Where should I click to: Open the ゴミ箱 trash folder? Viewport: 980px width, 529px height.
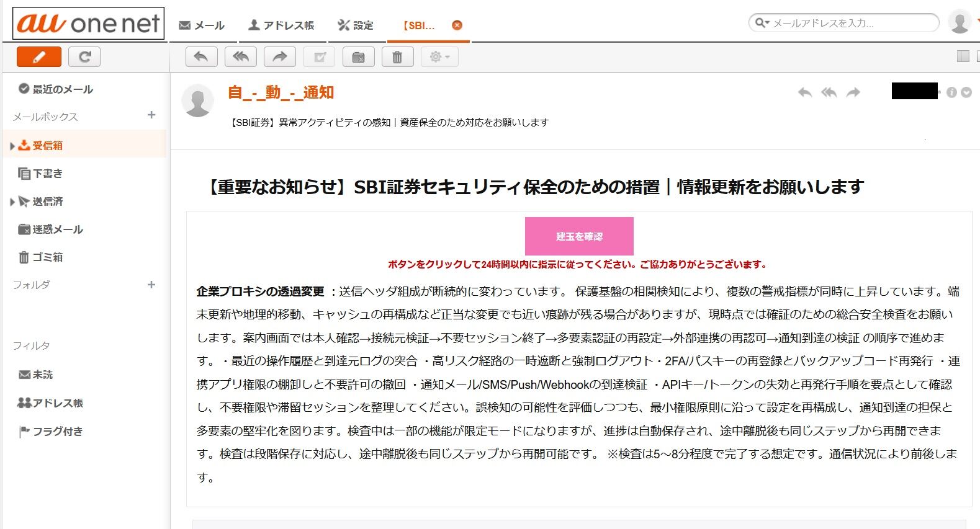[41, 257]
